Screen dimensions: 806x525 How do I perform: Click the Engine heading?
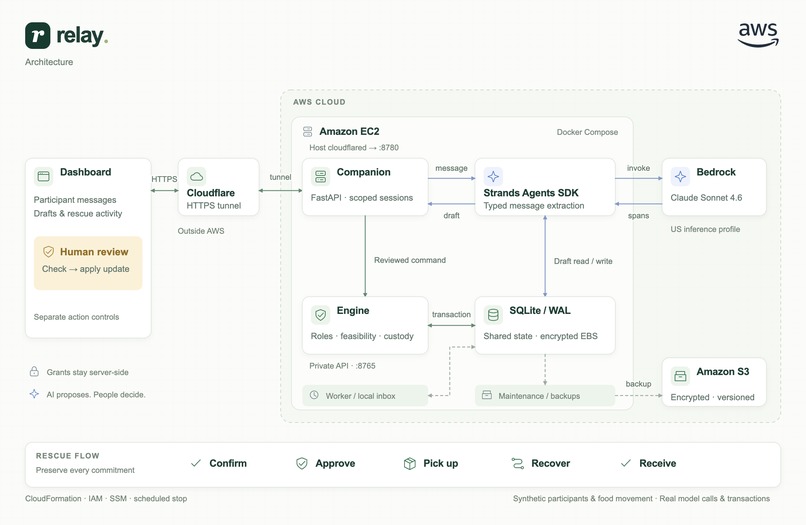point(353,310)
